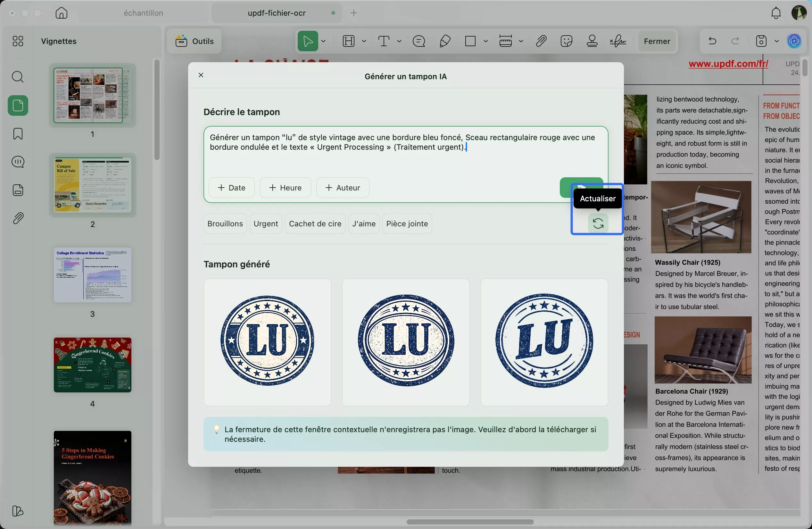Viewport: 812px width, 529px height.
Task: Choose the Cachet de cire suggestion
Action: tap(315, 223)
